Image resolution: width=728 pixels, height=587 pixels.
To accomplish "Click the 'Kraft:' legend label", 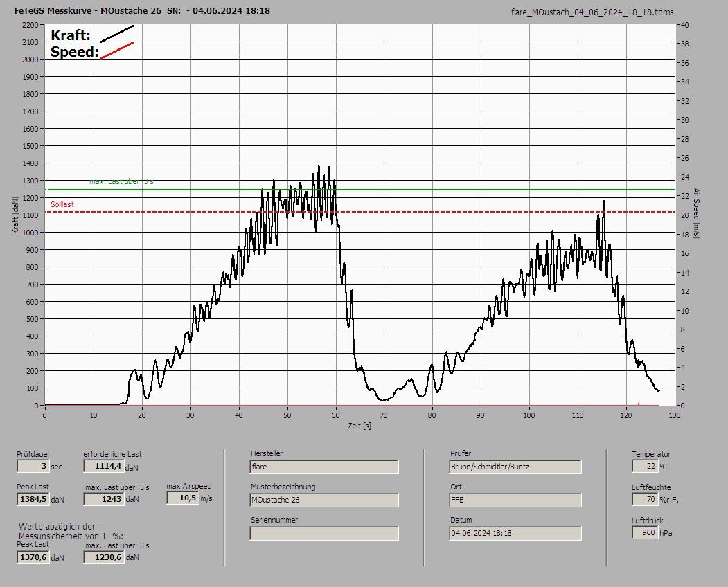I will pyautogui.click(x=70, y=35).
